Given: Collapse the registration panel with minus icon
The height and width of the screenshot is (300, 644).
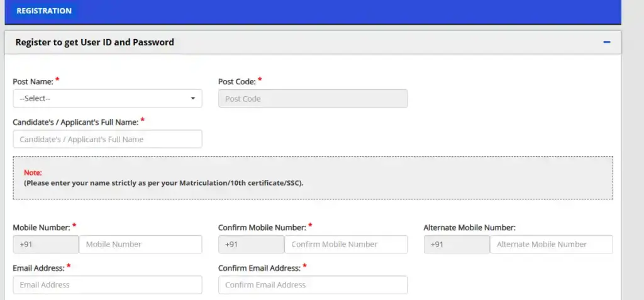Looking at the screenshot, I should click(606, 42).
